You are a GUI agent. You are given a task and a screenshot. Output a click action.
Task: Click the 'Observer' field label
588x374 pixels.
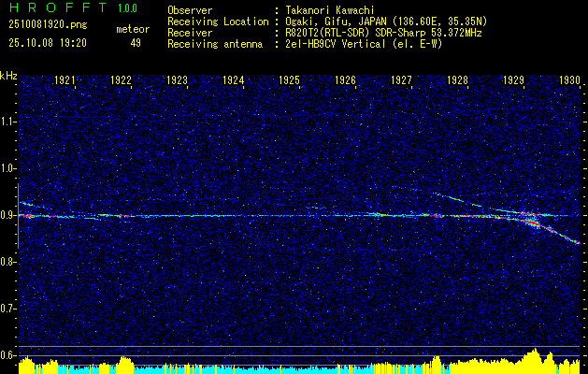tap(190, 10)
